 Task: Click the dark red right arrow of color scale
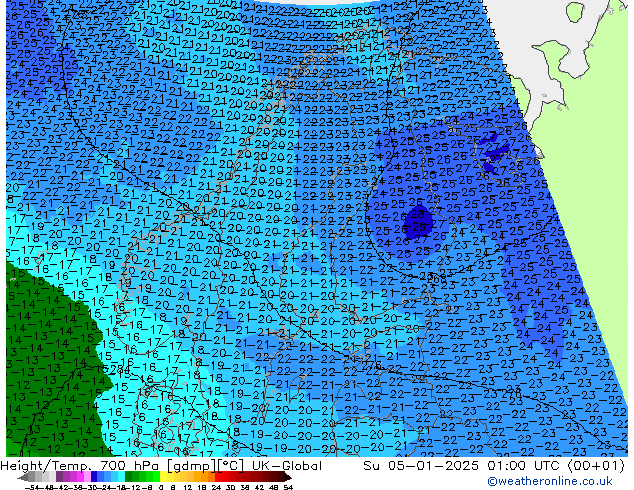coord(287,477)
